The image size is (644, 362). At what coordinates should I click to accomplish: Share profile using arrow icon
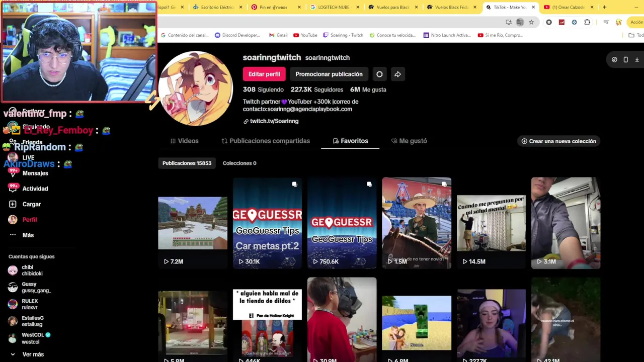(397, 74)
